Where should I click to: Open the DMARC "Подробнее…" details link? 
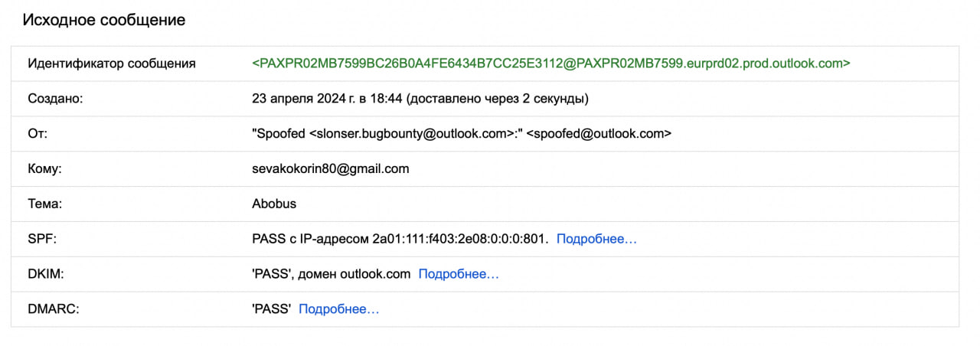[338, 309]
